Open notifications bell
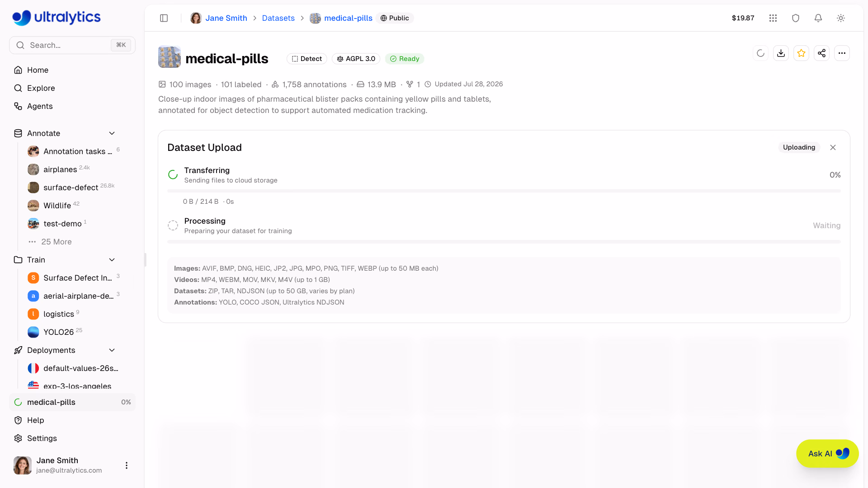The image size is (868, 488). [x=818, y=18]
